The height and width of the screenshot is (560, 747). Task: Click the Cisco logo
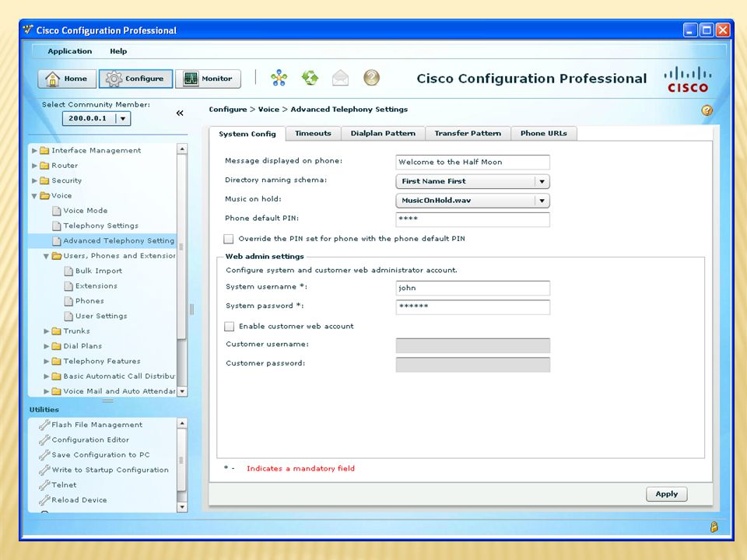coord(687,79)
